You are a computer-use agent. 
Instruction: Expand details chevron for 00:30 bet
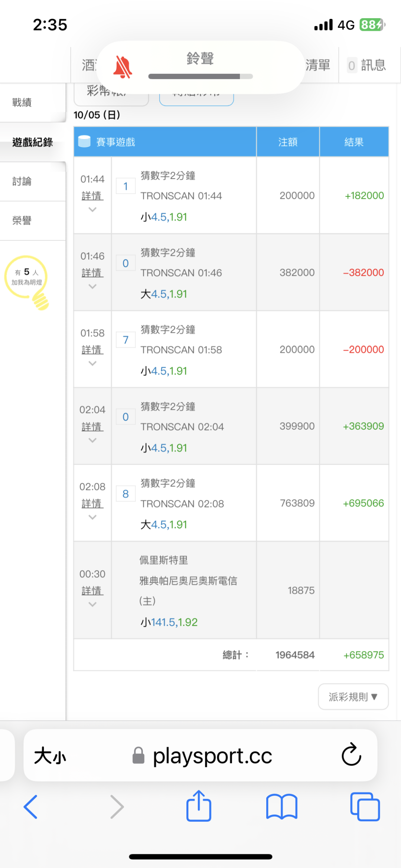pos(92,605)
